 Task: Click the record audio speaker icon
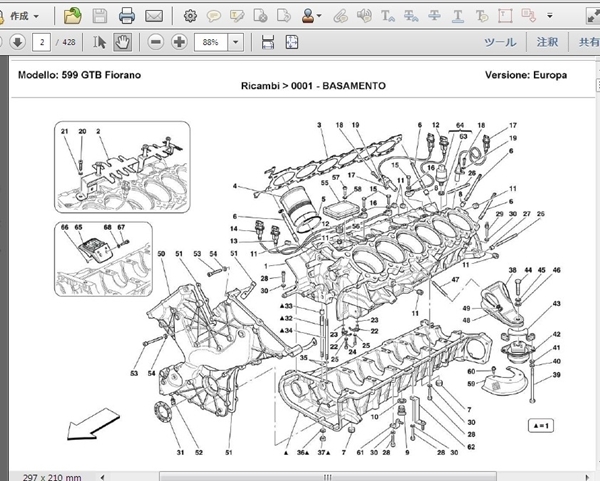click(x=364, y=16)
